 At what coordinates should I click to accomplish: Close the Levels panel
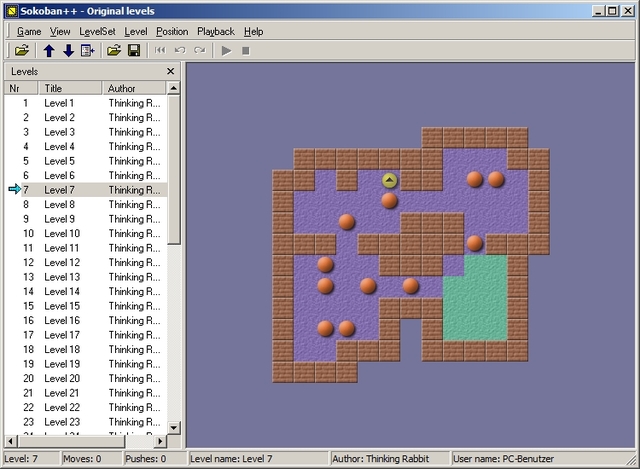click(171, 71)
